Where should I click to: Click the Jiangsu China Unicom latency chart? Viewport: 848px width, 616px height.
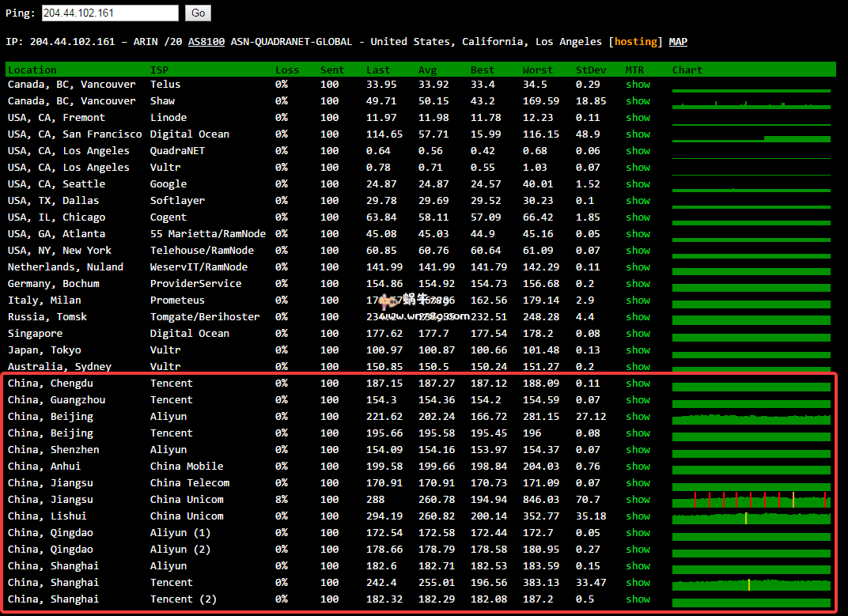751,500
